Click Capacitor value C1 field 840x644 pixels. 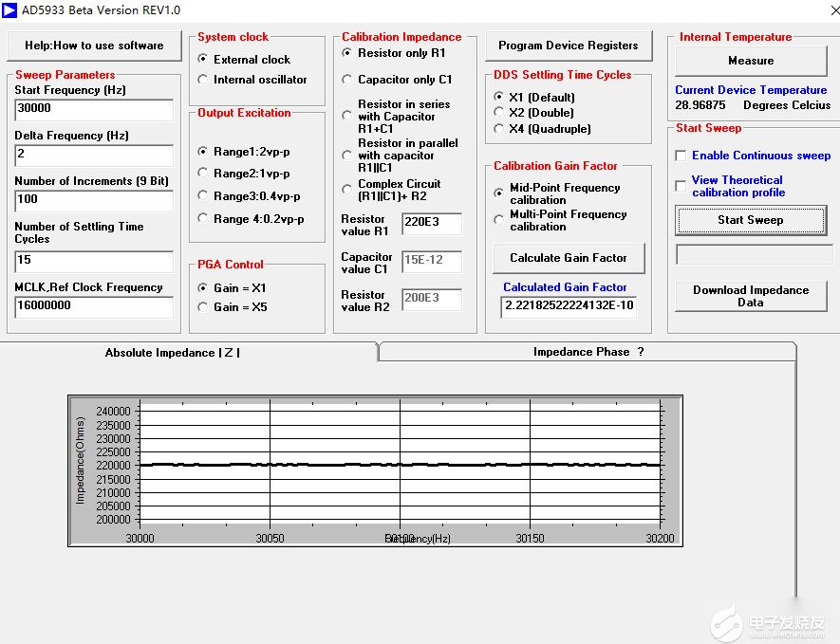point(432,261)
